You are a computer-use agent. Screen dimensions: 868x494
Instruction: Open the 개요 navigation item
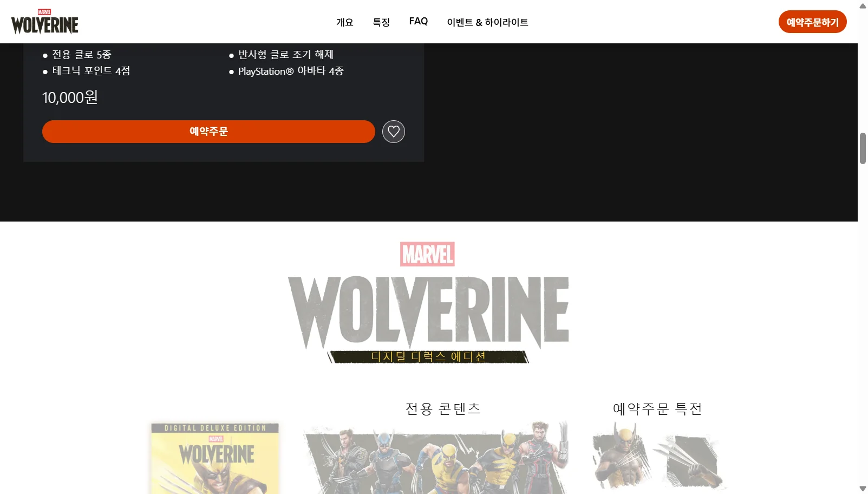tap(344, 22)
